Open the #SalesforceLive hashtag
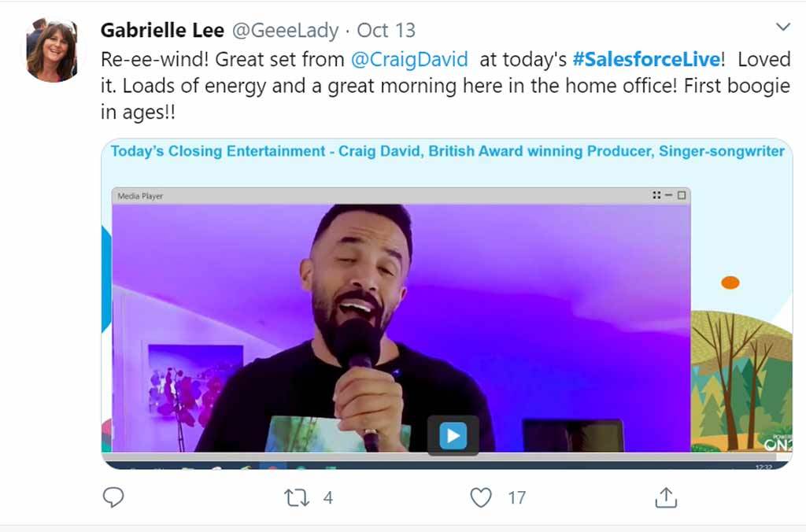Viewport: 806px width, 532px height. [646, 59]
